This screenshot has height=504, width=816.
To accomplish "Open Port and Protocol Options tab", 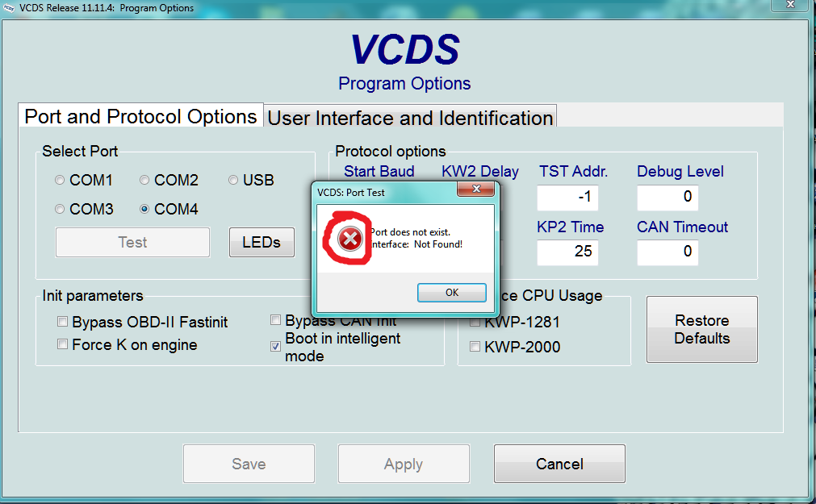I will tap(140, 116).
